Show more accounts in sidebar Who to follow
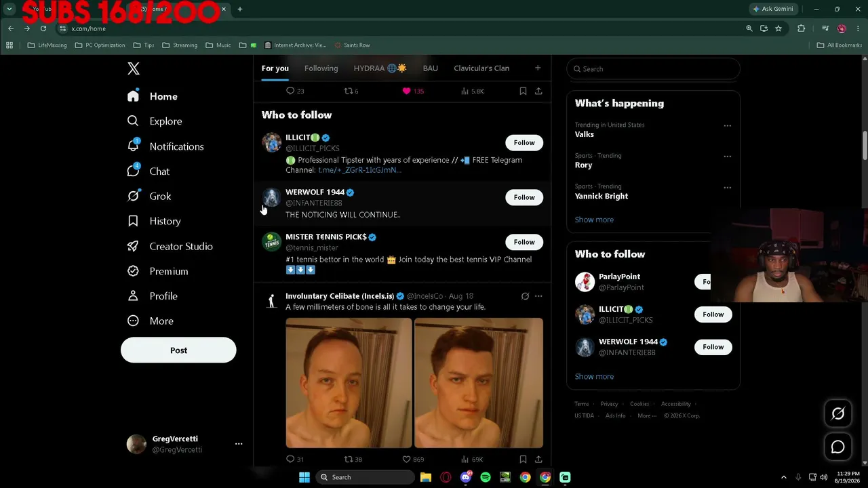 [594, 376]
